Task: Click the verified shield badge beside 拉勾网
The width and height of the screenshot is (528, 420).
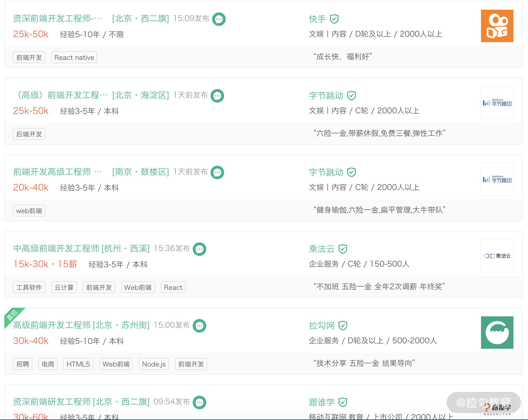Action: pos(343,326)
